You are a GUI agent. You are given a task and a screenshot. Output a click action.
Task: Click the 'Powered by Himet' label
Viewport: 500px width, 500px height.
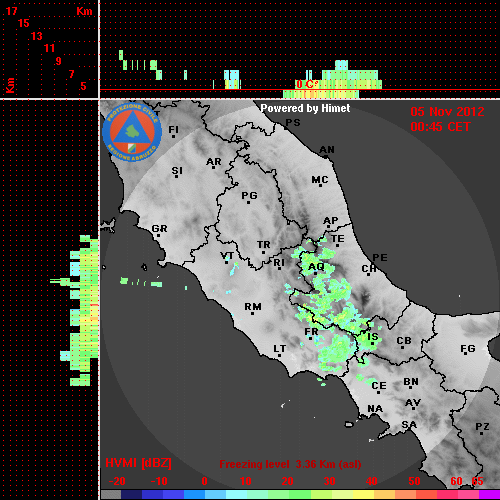coord(305,108)
